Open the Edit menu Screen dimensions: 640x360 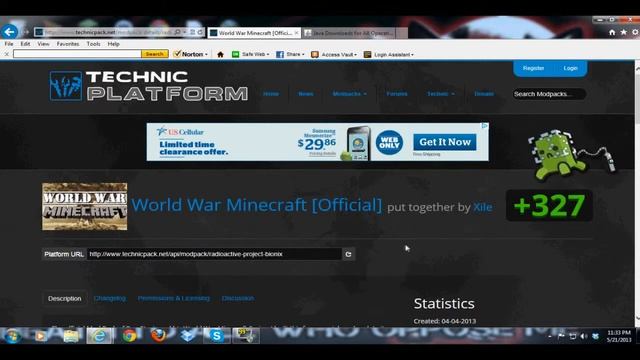25,44
